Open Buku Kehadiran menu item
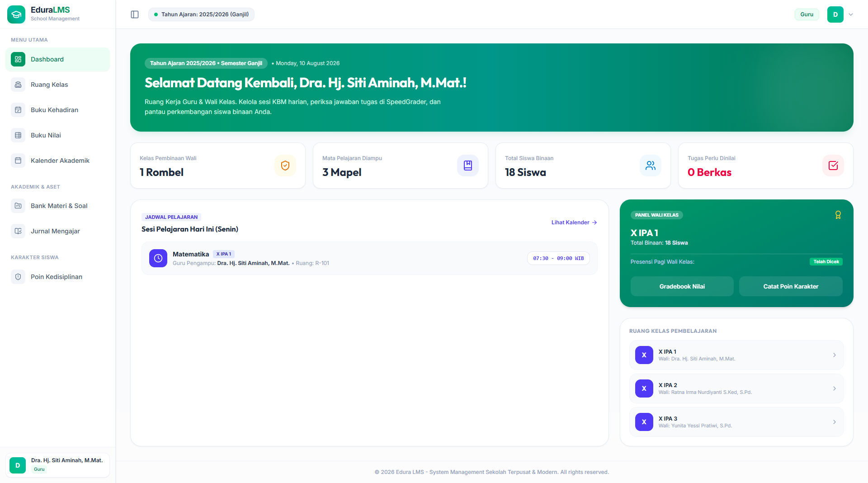 pyautogui.click(x=58, y=110)
